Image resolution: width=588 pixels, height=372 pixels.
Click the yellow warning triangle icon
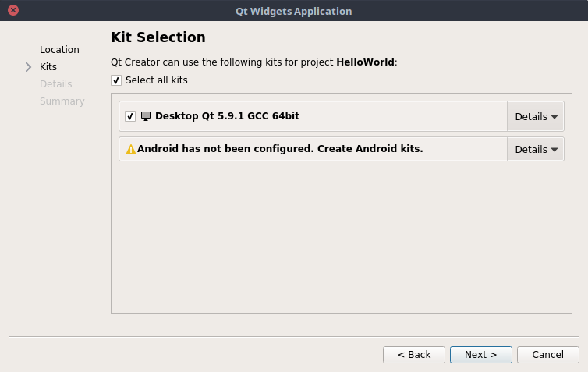point(131,149)
